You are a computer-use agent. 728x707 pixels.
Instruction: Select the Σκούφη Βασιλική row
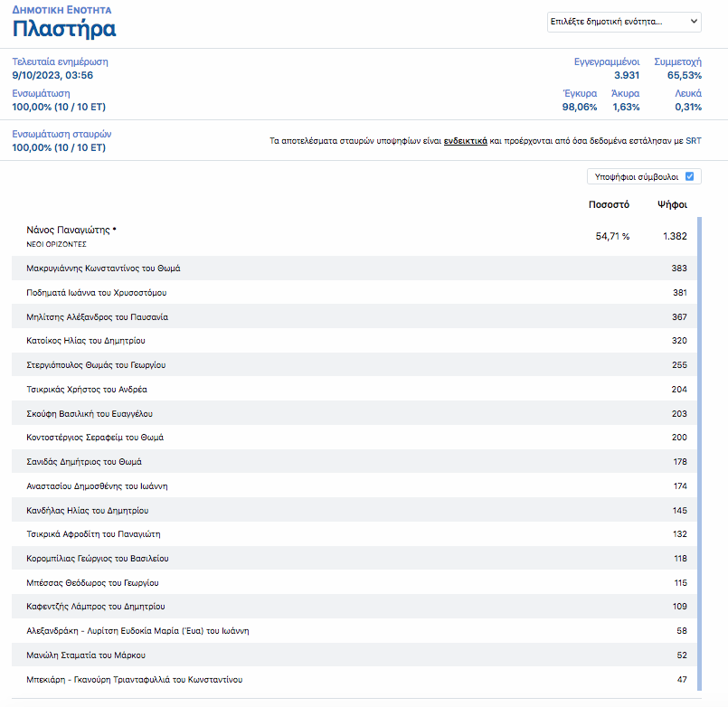(x=90, y=413)
